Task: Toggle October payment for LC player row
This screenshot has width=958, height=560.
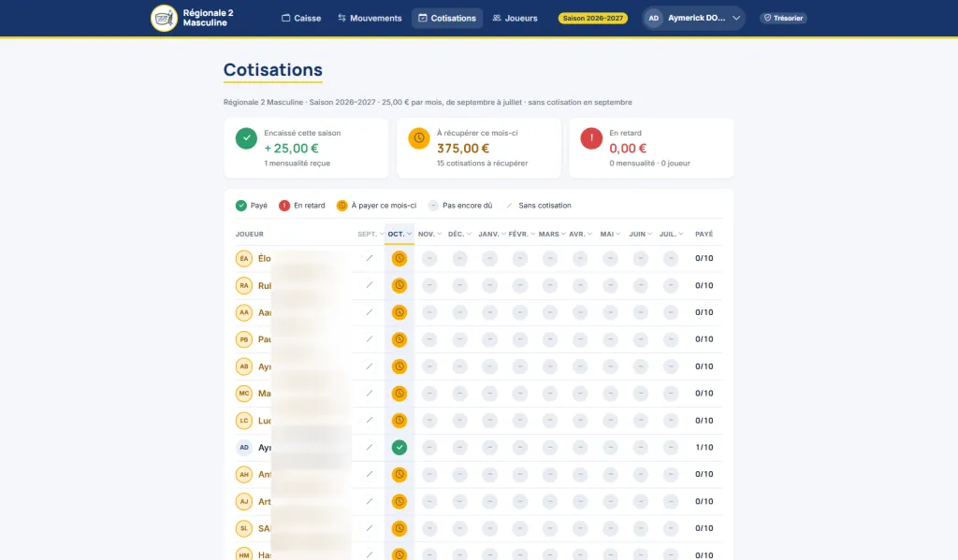Action: point(399,420)
